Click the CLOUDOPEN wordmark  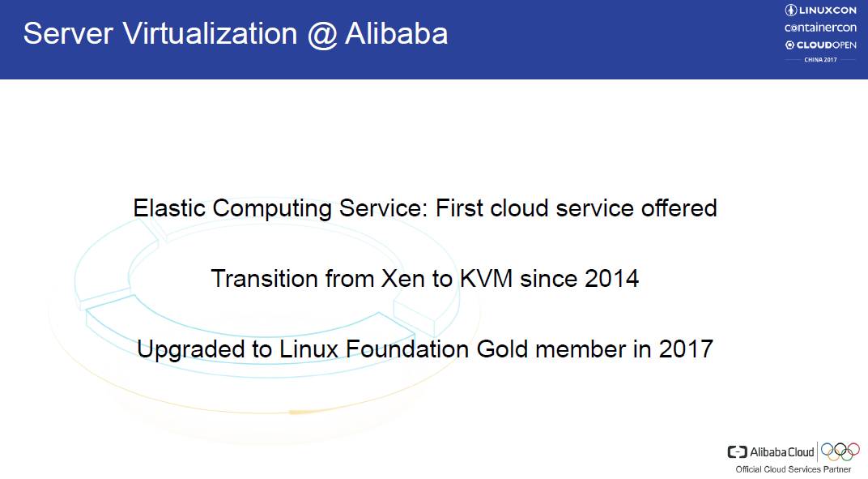tap(826, 45)
